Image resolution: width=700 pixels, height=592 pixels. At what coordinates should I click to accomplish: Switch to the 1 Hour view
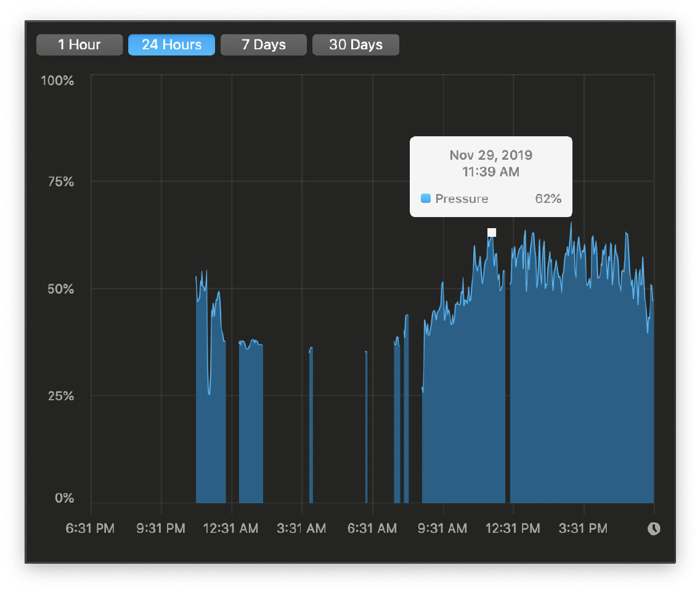coord(79,45)
